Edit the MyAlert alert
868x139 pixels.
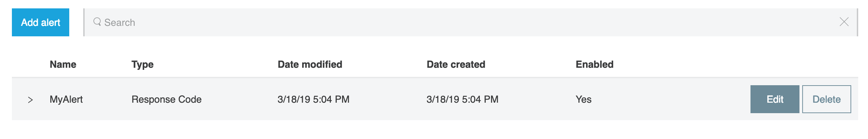point(775,99)
